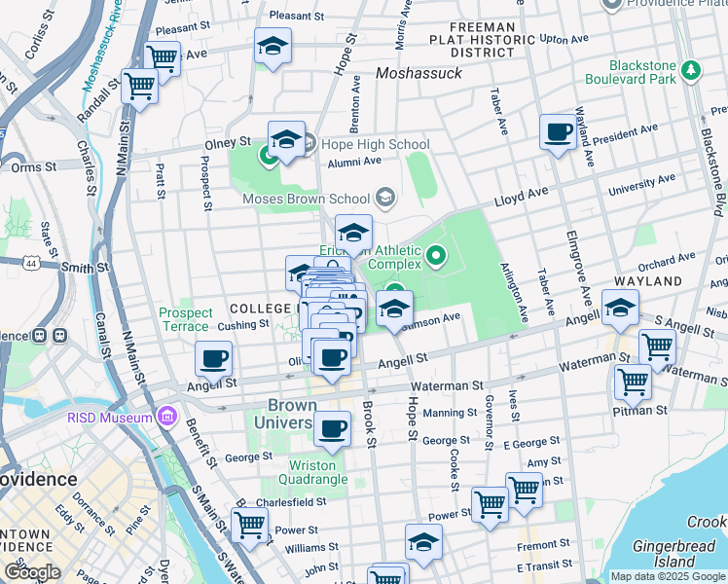Click the Map data ©2025 Google text
Viewport: 728px width, 584px height.
click(668, 576)
